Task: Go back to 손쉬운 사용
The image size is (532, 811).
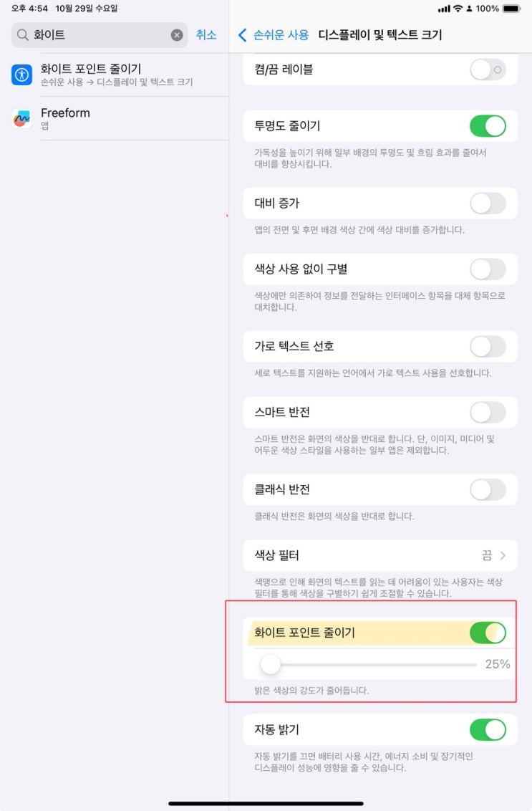Action: pos(280,34)
